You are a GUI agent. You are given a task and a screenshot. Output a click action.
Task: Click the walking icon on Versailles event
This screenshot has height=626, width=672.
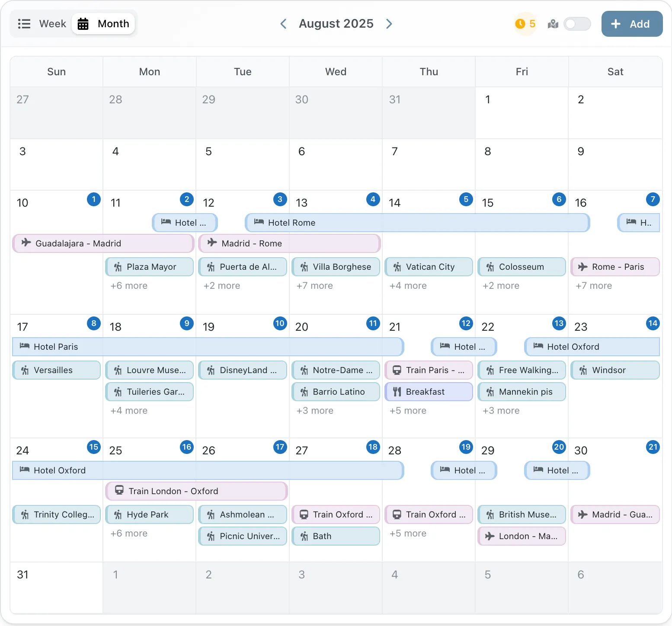25,370
